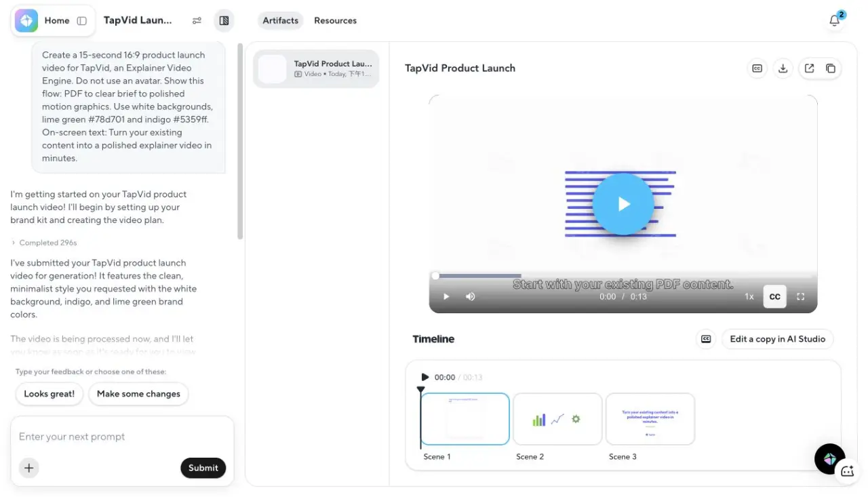
Task: Open captions options in the artifact header
Action: (757, 68)
